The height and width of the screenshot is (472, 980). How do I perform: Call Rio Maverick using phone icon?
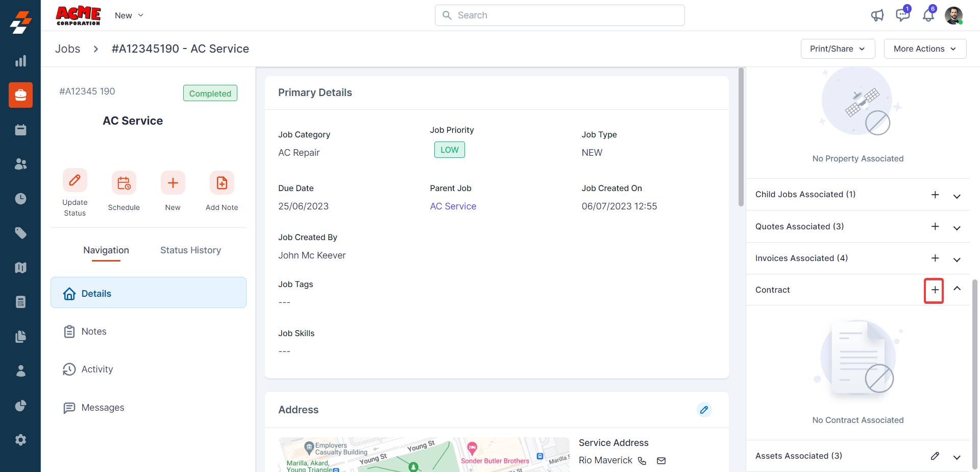tap(642, 461)
